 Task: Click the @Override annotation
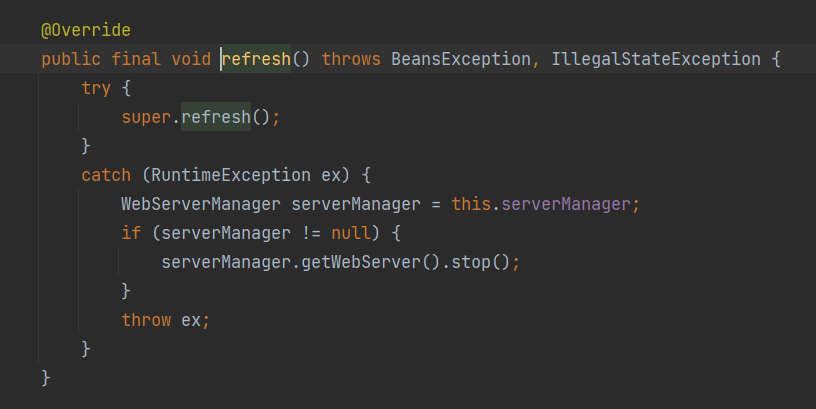click(86, 30)
